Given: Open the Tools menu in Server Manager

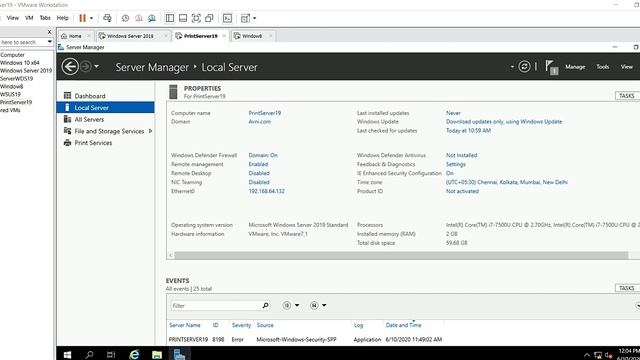Looking at the screenshot, I should coord(602,67).
